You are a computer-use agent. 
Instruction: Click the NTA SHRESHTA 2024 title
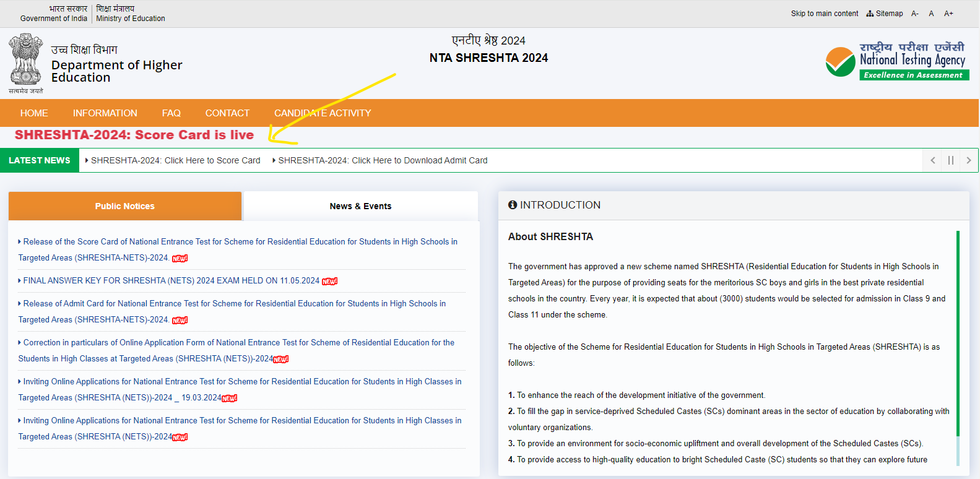pyautogui.click(x=489, y=58)
